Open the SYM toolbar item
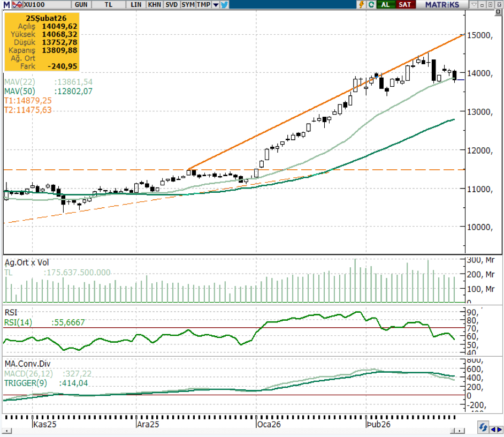 tap(188, 4)
